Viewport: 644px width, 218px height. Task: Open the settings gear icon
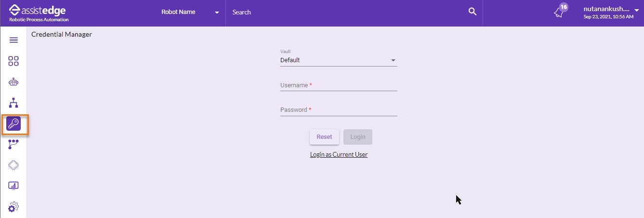tap(13, 207)
